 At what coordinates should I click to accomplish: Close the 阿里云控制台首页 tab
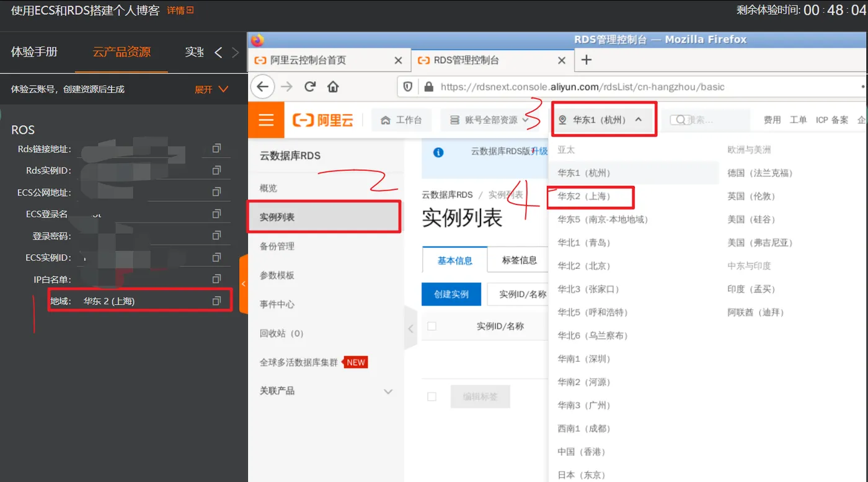[x=400, y=60]
